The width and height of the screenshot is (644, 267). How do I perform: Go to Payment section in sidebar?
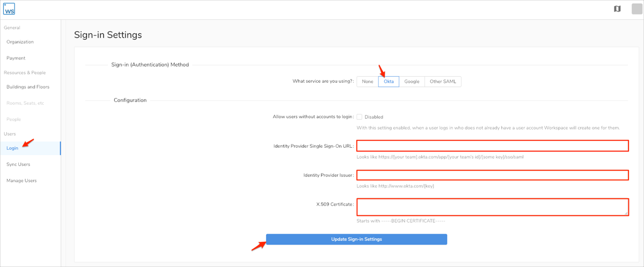(16, 58)
